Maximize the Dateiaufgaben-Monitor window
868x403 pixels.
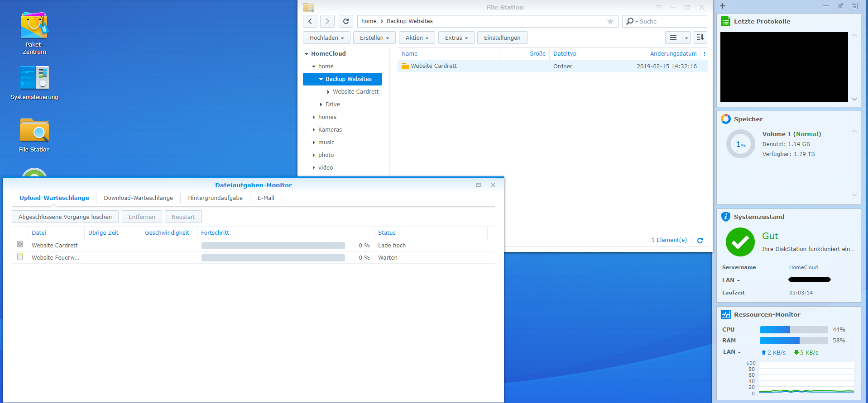click(x=479, y=185)
